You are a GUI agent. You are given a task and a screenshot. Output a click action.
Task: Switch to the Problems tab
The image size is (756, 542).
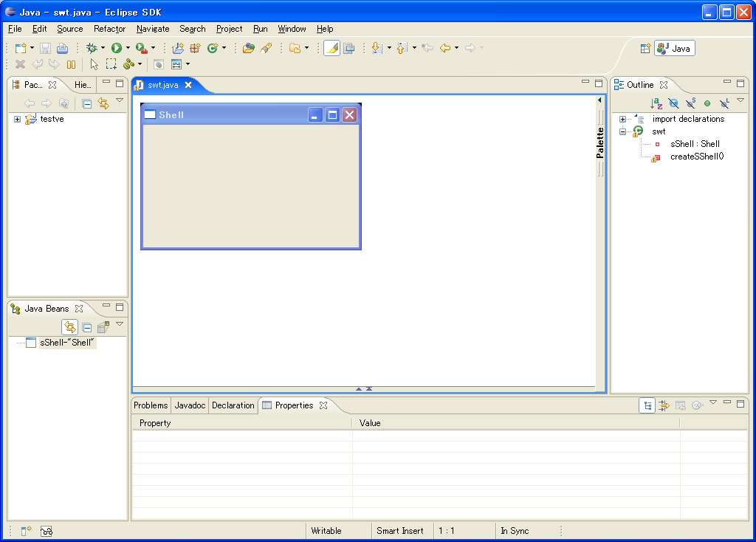(151, 405)
